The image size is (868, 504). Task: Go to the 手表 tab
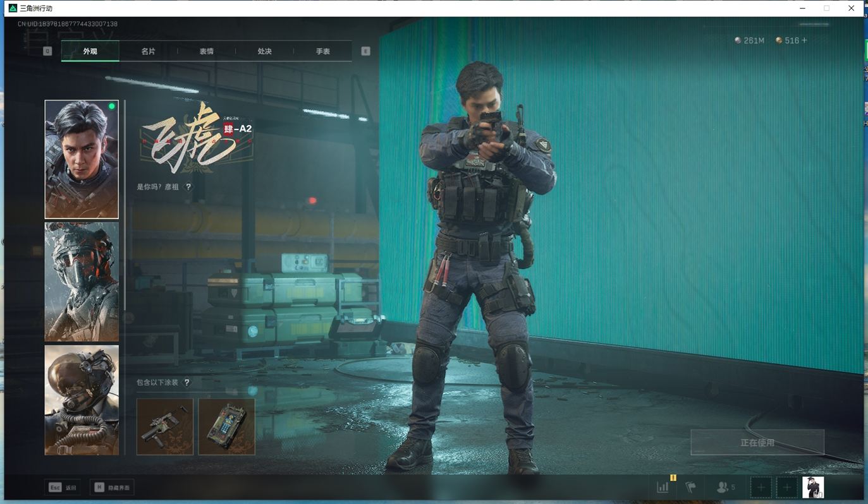[322, 51]
